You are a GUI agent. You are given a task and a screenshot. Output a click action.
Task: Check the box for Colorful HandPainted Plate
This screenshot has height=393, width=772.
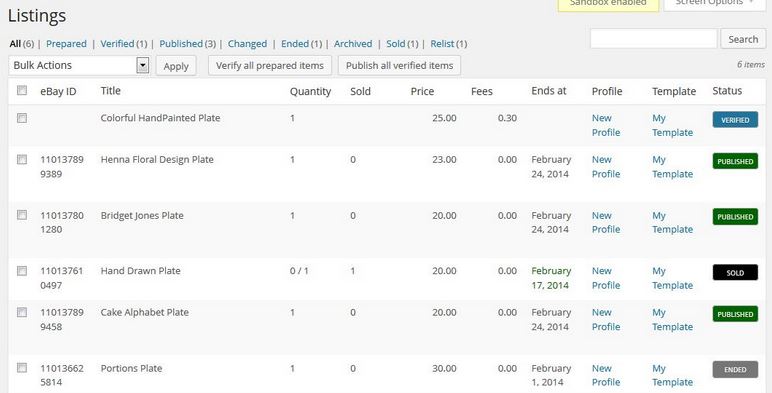[x=22, y=118]
